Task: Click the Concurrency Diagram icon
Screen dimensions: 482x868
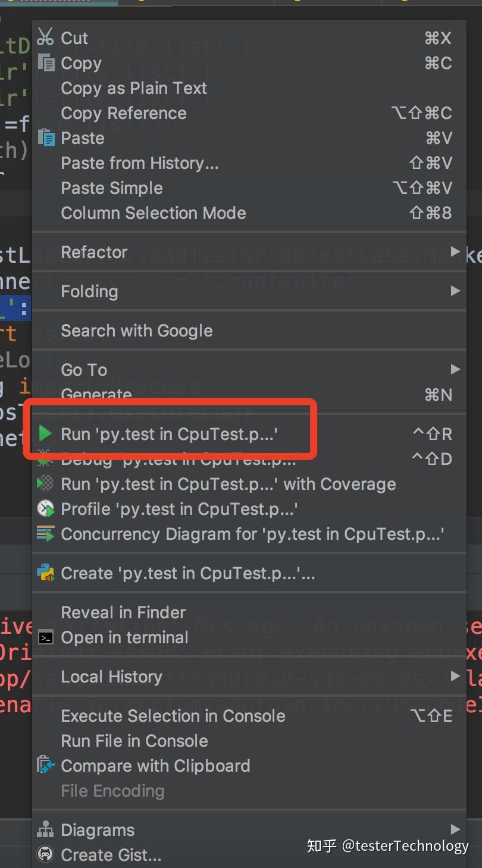Action: click(45, 533)
